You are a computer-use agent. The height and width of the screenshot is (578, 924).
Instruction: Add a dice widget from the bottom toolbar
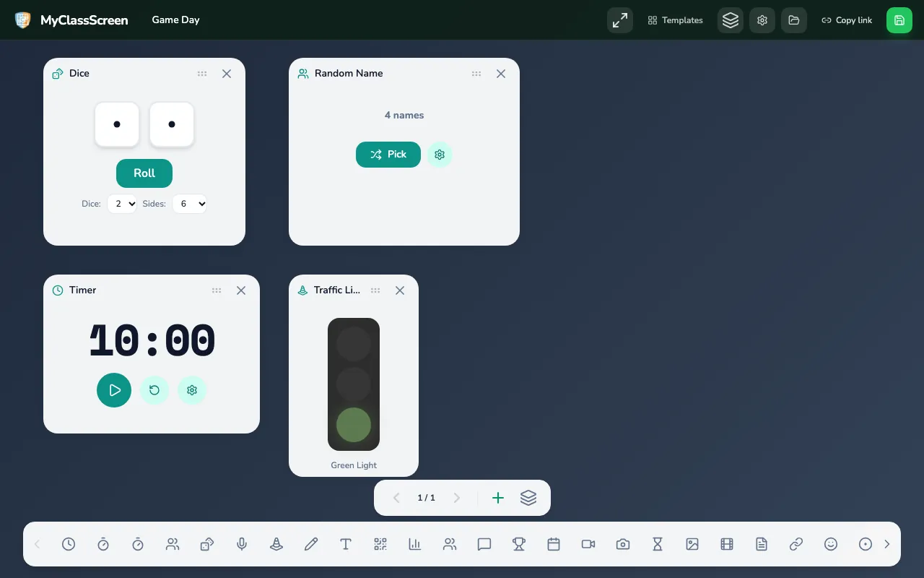pos(207,544)
